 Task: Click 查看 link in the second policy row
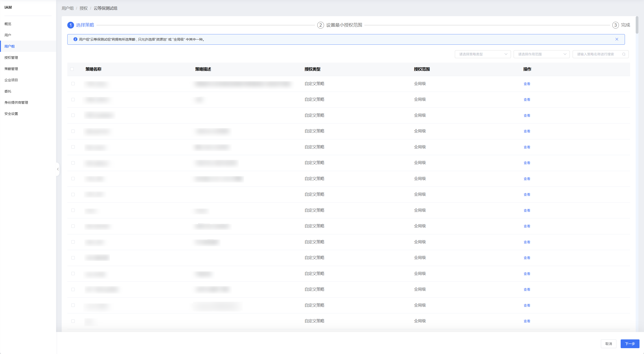click(527, 100)
